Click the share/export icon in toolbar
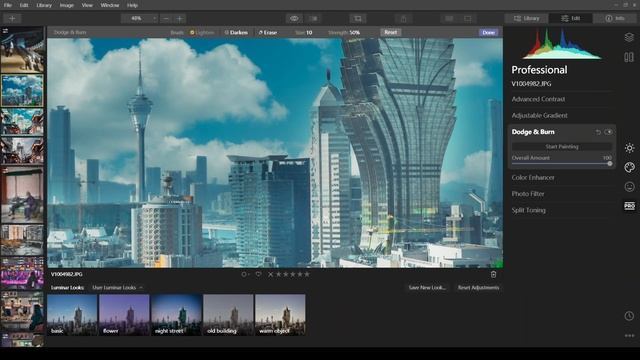Screen dimensions: 640x360 [403, 18]
